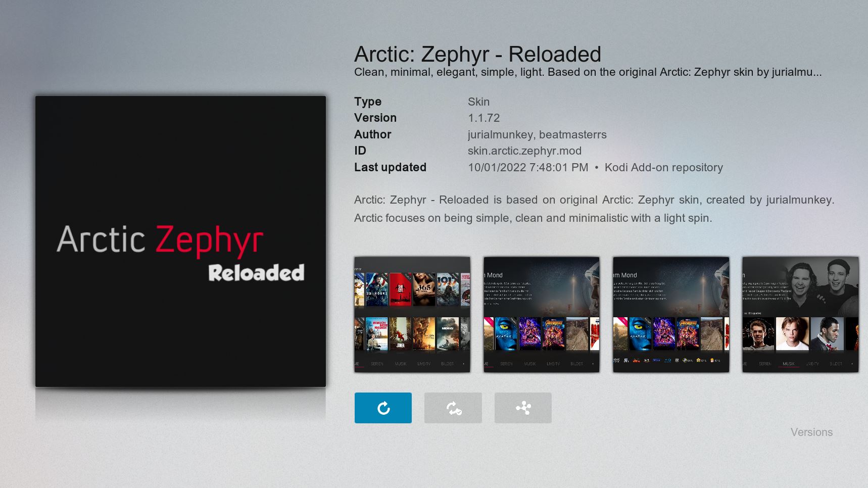
Task: Click the Skin type value
Action: (x=478, y=102)
